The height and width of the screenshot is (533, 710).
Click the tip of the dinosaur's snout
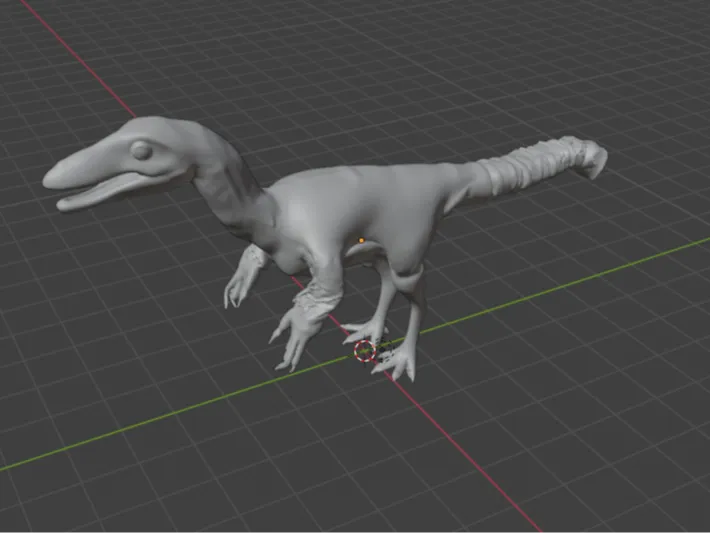coord(51,178)
